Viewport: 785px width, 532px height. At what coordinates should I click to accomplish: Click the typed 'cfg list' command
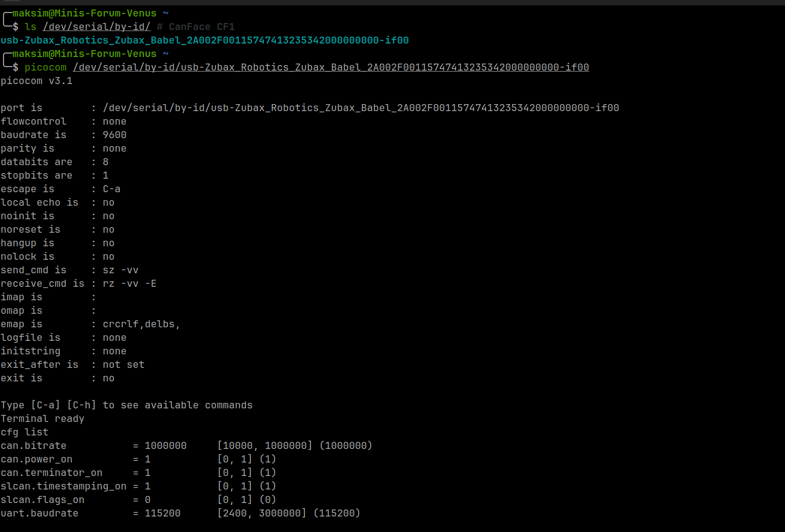25,432
